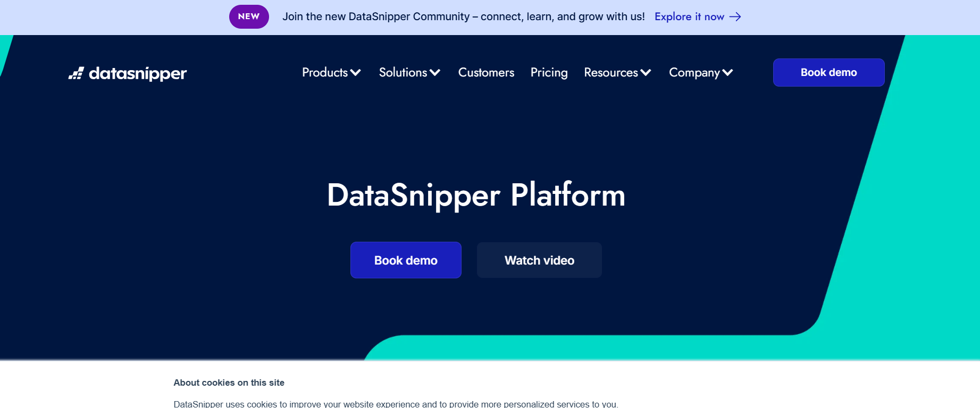Click the DataSnipper uses cookies description text

point(396,404)
